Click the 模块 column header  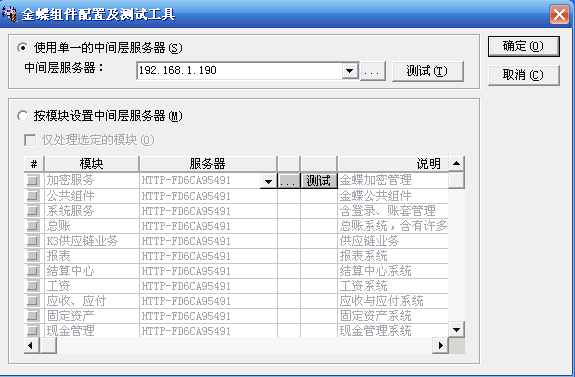[91, 164]
